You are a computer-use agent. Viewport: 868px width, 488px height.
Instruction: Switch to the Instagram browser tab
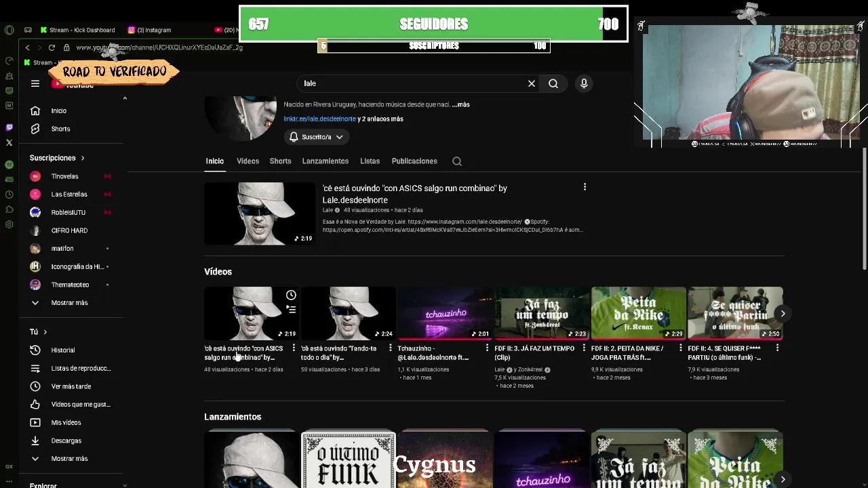(x=150, y=30)
